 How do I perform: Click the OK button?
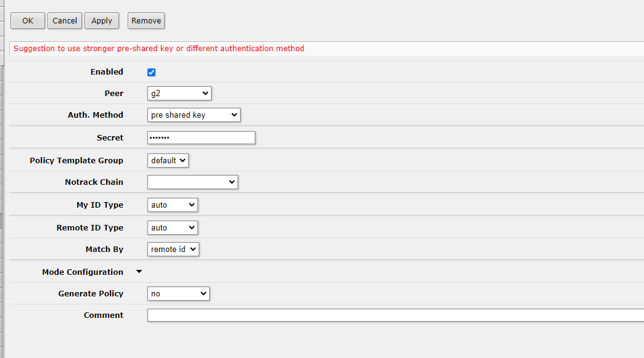(x=28, y=21)
